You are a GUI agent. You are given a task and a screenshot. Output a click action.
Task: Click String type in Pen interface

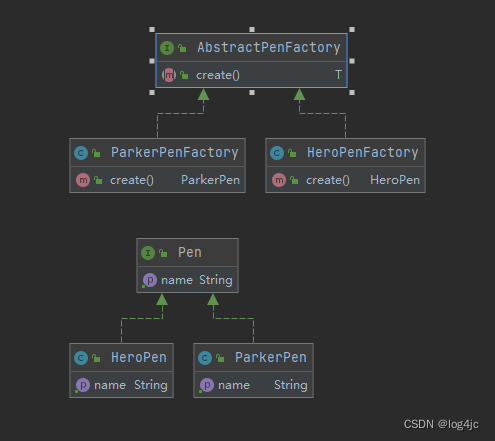pos(216,280)
